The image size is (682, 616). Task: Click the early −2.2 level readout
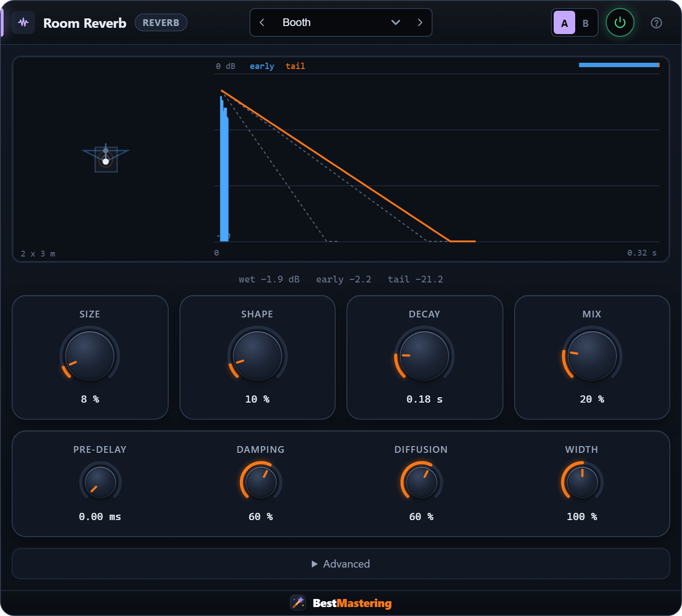coord(344,279)
